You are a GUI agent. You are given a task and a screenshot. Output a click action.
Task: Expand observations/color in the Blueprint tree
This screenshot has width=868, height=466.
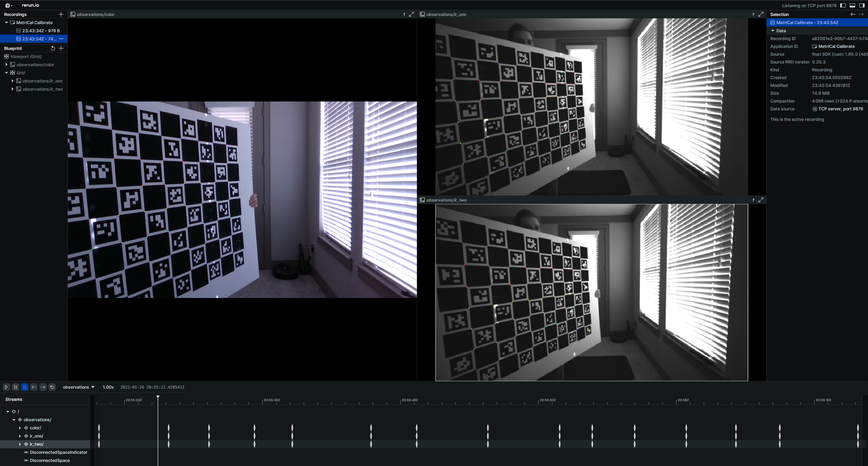[6, 64]
